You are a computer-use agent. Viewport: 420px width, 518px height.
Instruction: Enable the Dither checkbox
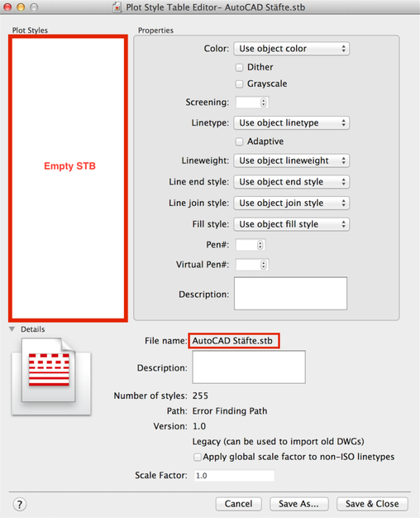(239, 67)
